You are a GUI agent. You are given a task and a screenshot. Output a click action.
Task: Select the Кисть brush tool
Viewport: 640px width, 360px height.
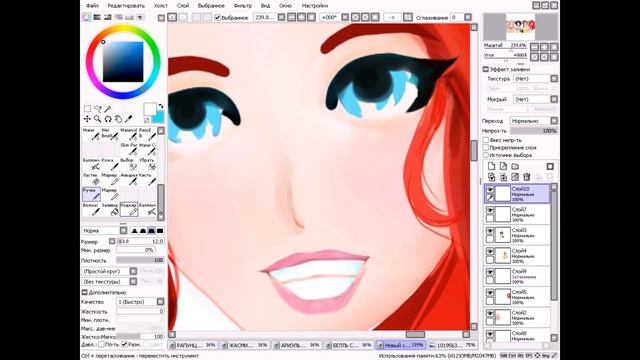[147, 179]
